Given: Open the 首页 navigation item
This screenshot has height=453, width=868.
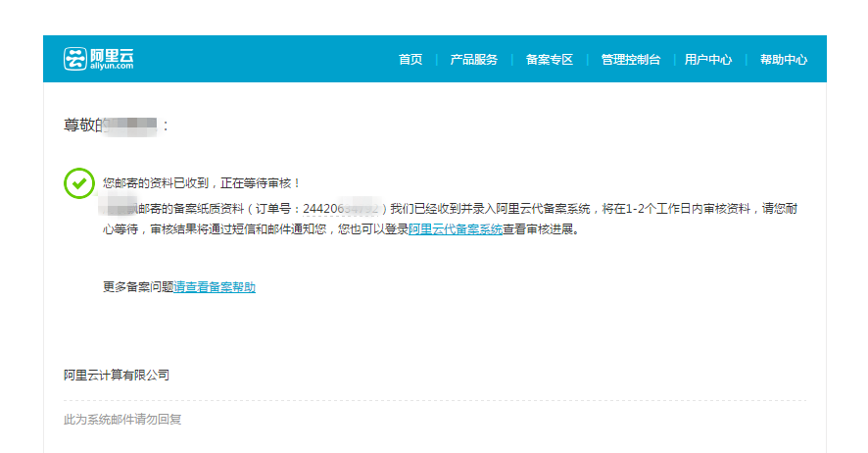Looking at the screenshot, I should coord(410,59).
